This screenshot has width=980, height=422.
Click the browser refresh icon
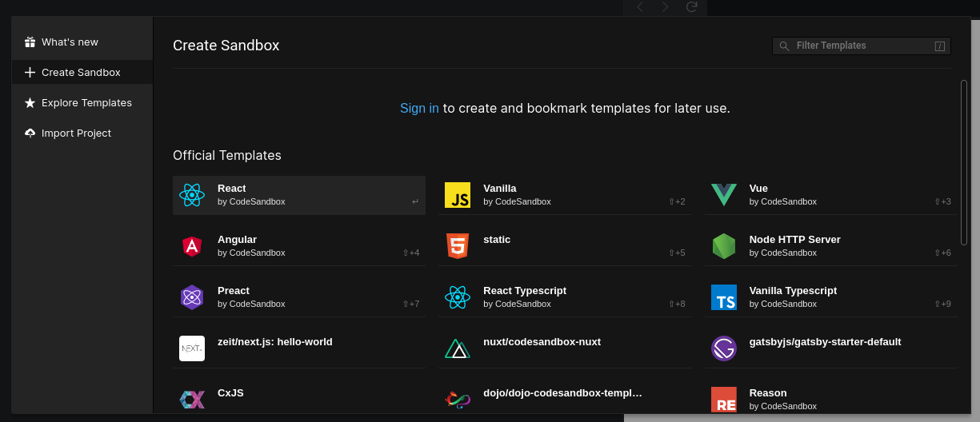(x=692, y=6)
